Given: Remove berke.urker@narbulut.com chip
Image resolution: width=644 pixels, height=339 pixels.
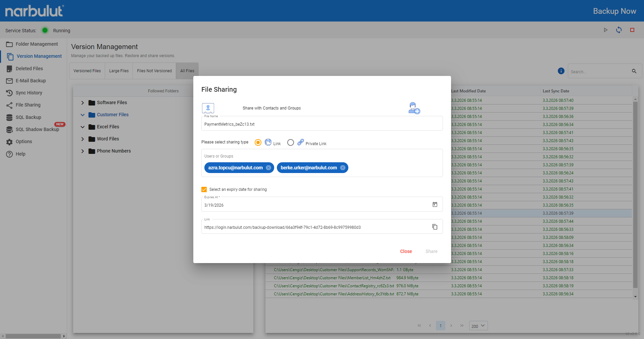Looking at the screenshot, I should [343, 168].
